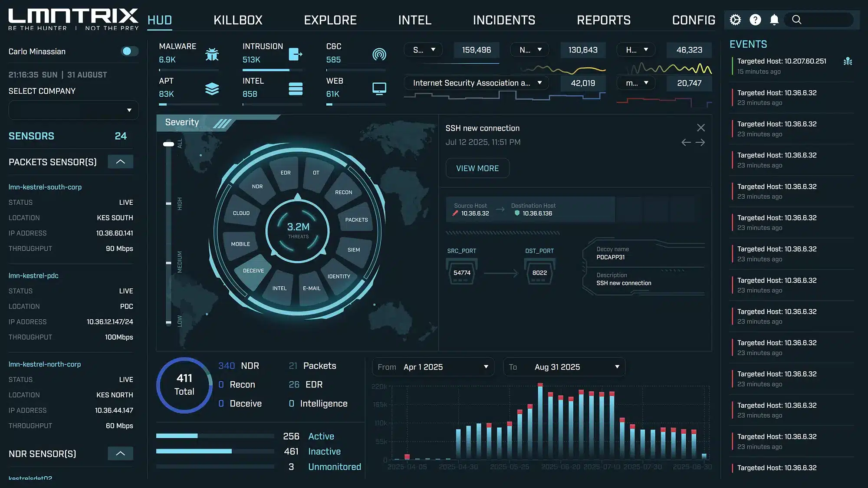Go to next event arrow
868x488 pixels.
click(x=700, y=142)
